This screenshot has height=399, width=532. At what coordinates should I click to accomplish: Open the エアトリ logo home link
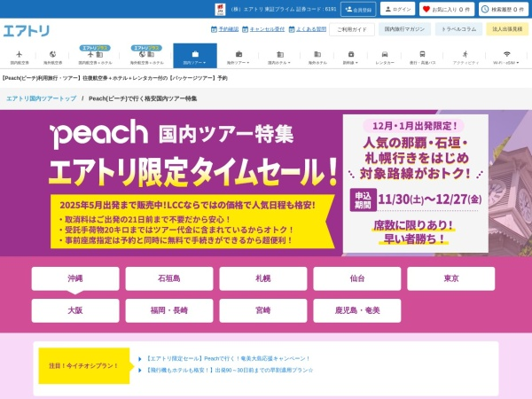tap(26, 30)
